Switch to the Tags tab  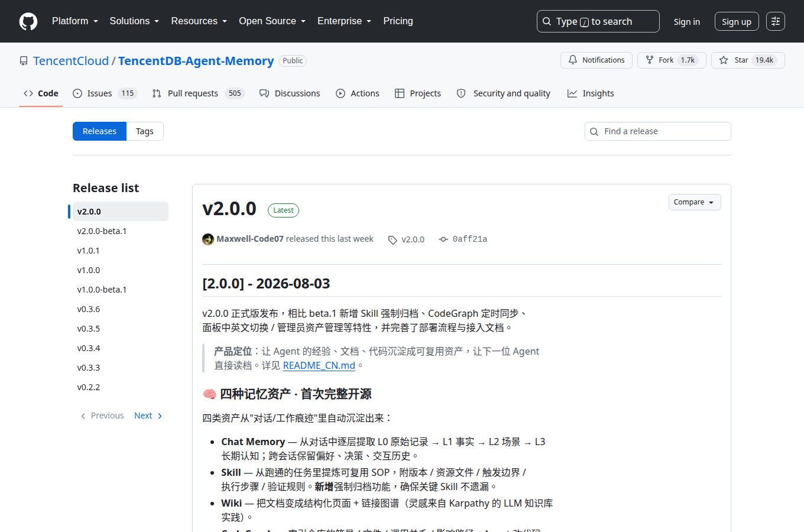(x=145, y=131)
